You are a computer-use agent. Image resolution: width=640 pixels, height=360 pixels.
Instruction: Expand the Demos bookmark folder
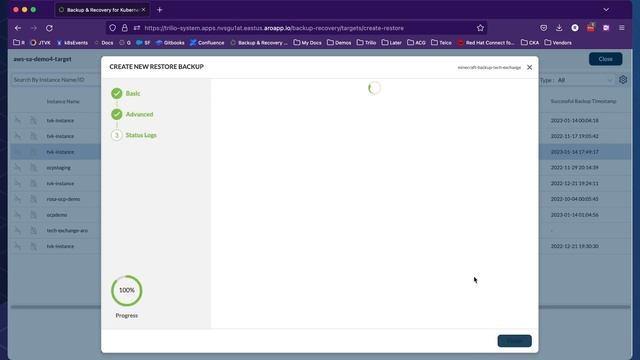pos(339,42)
